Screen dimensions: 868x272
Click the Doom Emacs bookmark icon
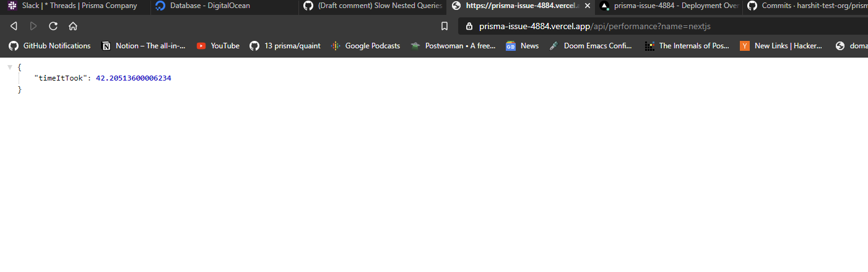554,46
